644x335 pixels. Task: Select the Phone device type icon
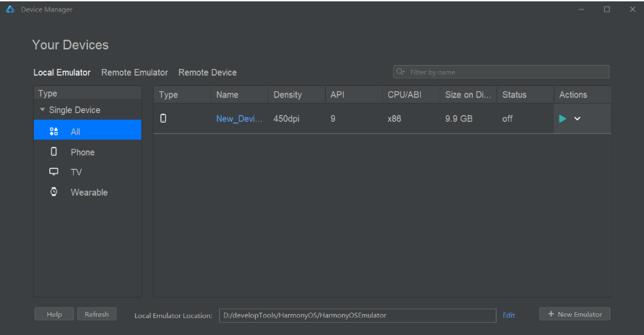pos(54,152)
